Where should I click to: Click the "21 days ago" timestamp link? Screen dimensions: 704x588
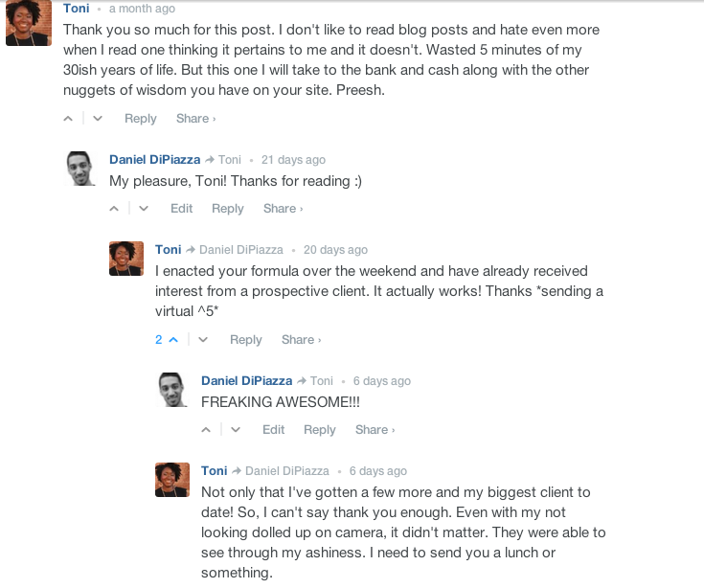293,160
